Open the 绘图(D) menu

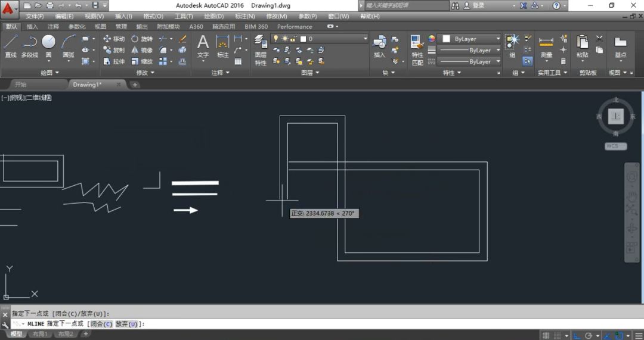point(214,17)
